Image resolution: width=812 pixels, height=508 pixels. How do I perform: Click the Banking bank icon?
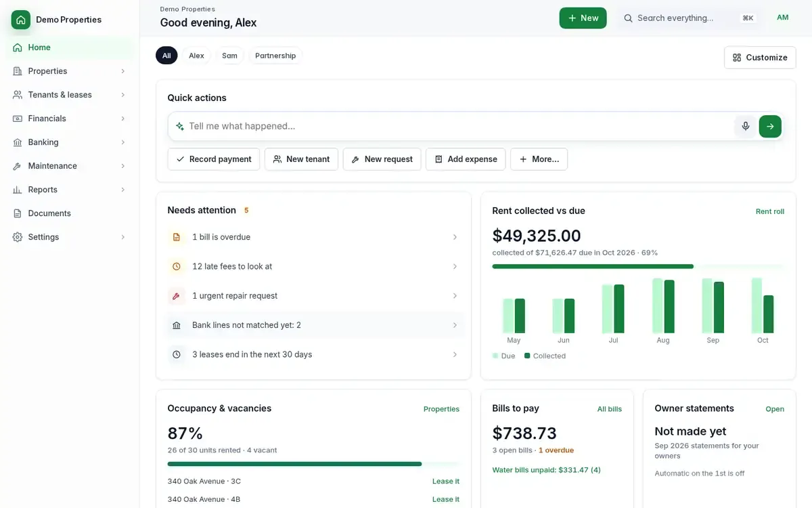pos(18,142)
